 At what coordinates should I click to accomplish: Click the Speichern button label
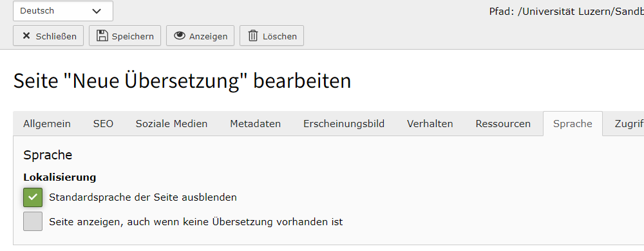coord(133,36)
